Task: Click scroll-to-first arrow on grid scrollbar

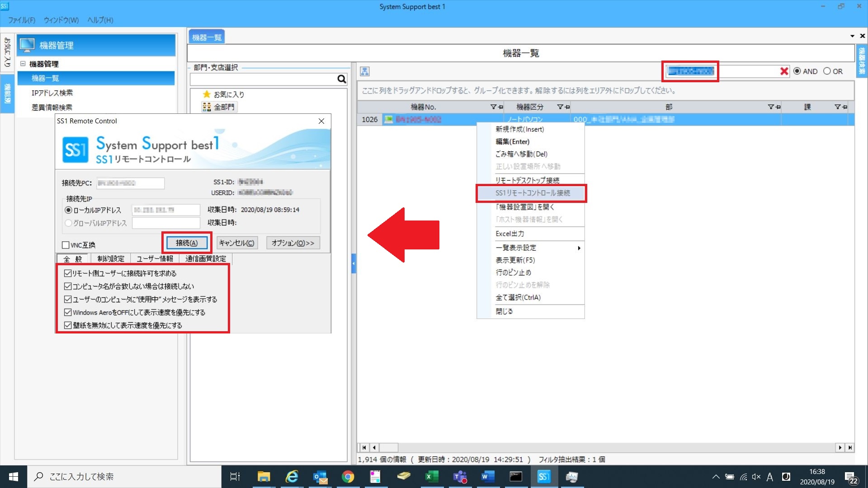Action: tap(364, 447)
